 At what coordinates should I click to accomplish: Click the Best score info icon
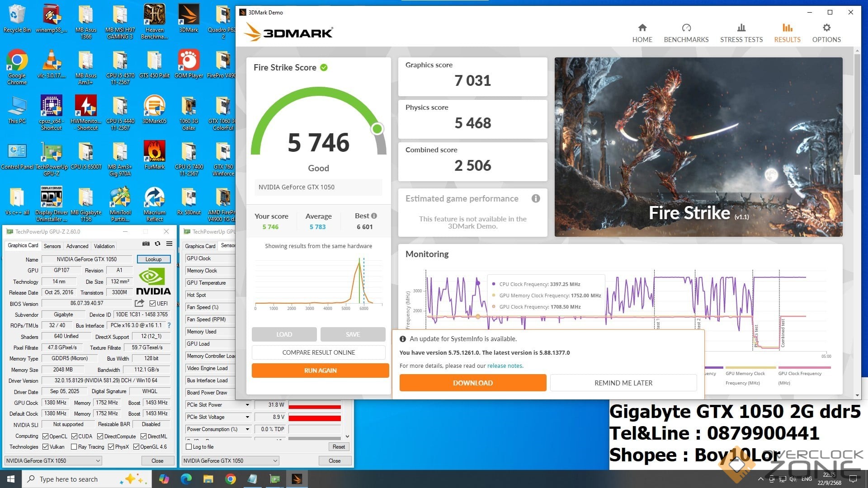point(374,216)
